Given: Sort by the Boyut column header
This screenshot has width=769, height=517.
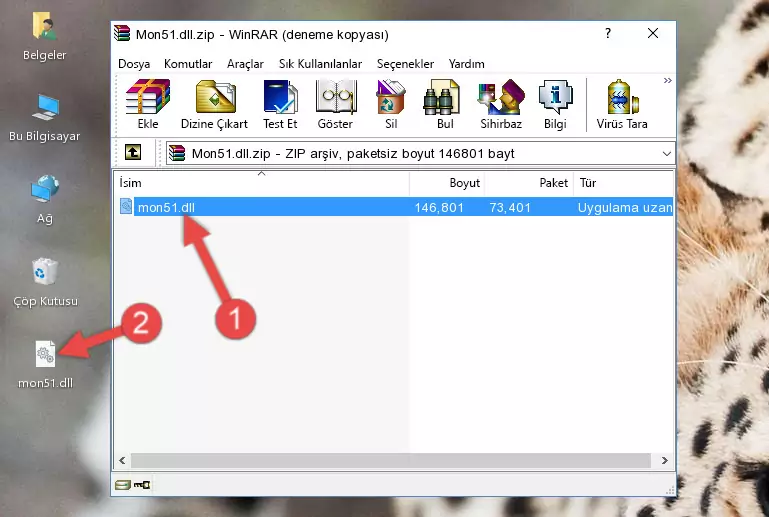Looking at the screenshot, I should pos(447,182).
